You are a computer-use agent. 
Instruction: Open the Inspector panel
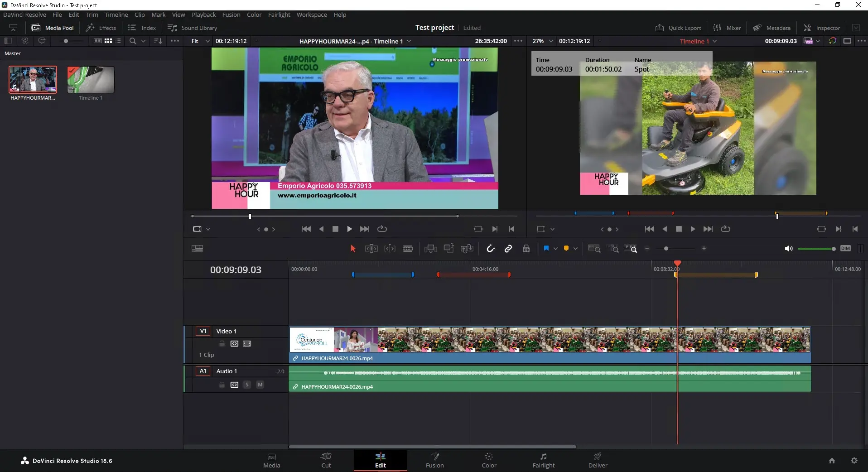click(x=822, y=28)
